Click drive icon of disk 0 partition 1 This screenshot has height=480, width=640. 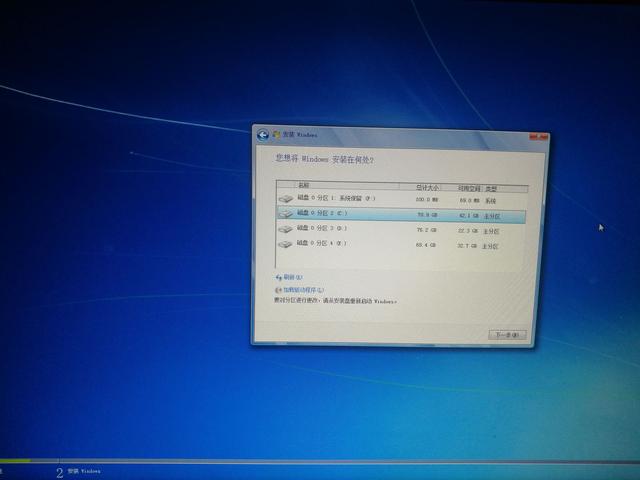click(x=286, y=199)
